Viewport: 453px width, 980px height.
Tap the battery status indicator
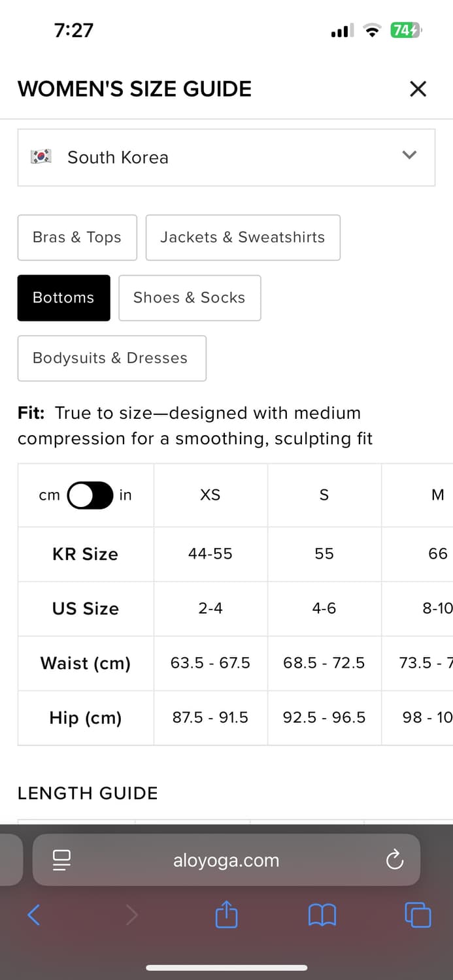[x=406, y=30]
